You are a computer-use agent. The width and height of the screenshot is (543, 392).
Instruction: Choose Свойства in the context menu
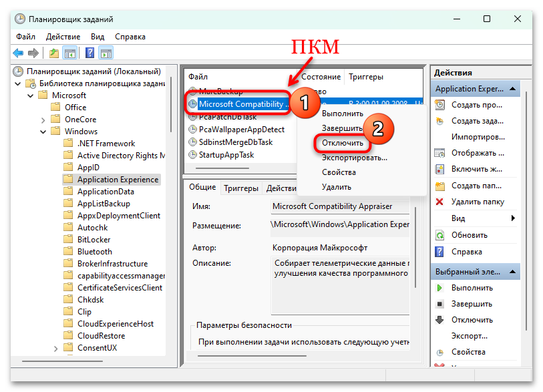339,172
